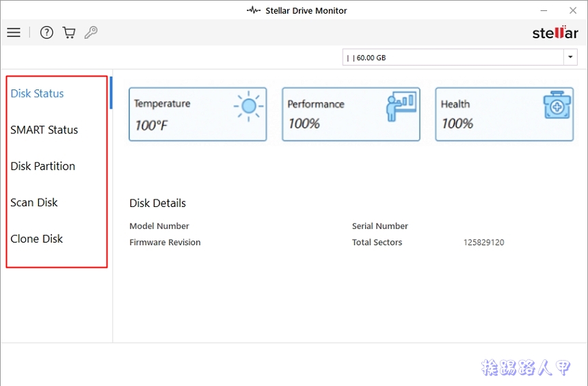Click the pulse icon in the title bar
588x386 pixels.
(254, 10)
